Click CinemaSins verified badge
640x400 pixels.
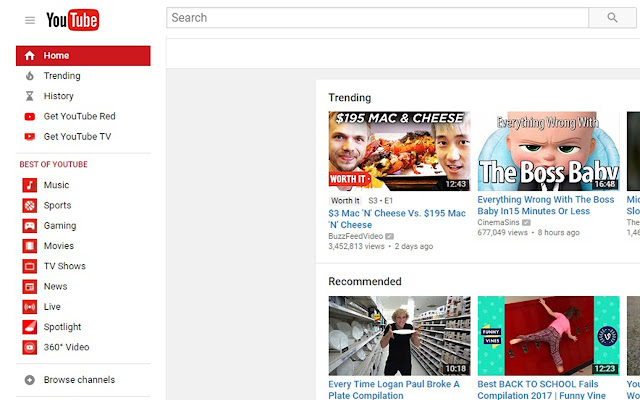pos(526,222)
